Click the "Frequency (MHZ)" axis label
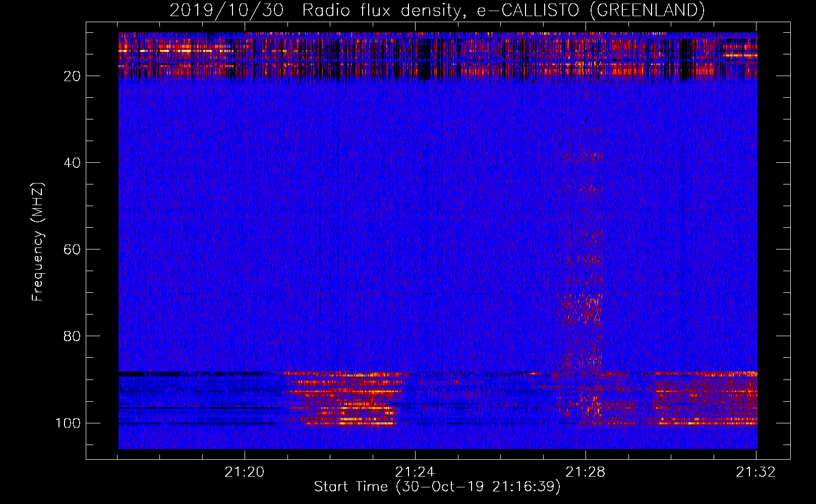 coord(38,242)
